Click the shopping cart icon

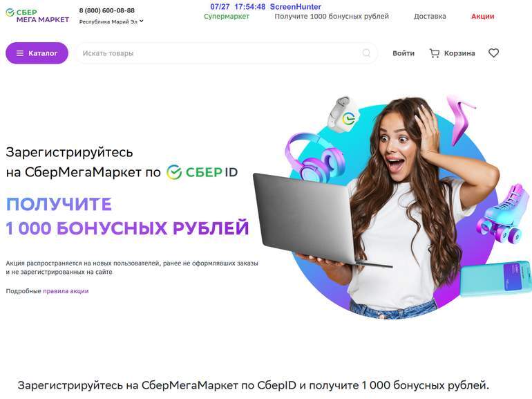click(435, 53)
